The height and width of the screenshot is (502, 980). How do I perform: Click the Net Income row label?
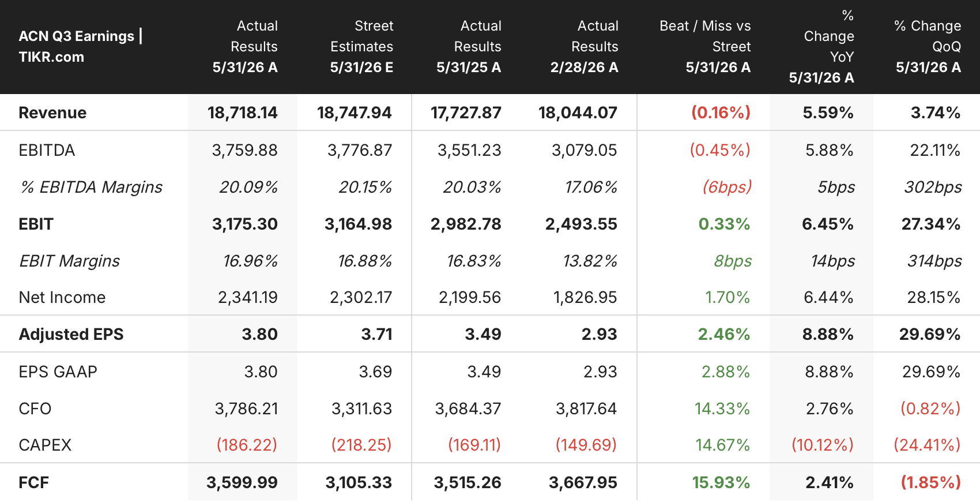(x=62, y=297)
